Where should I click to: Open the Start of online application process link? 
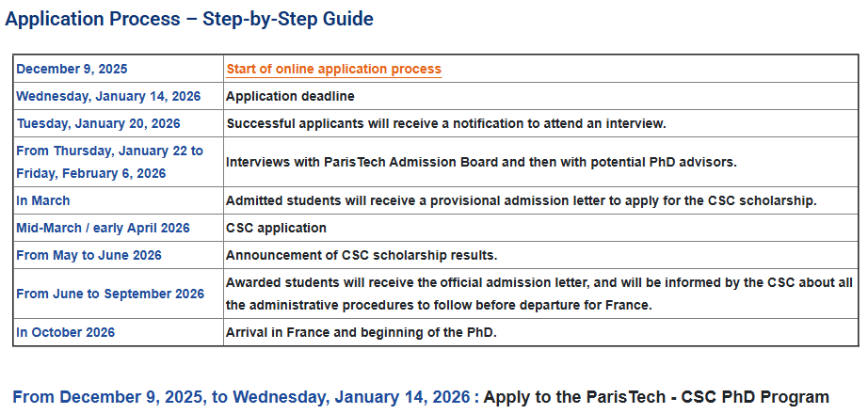[x=333, y=69]
